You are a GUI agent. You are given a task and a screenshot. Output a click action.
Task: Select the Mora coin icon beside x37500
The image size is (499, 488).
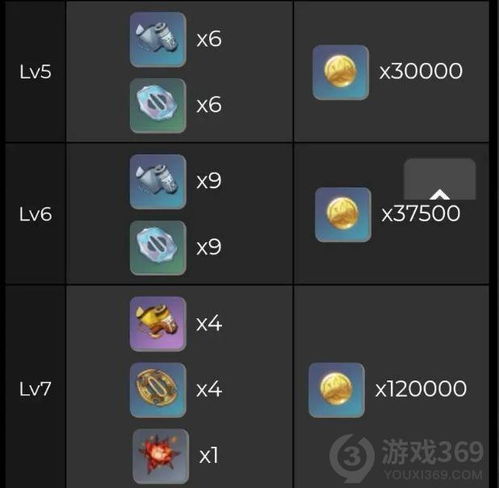pos(343,215)
